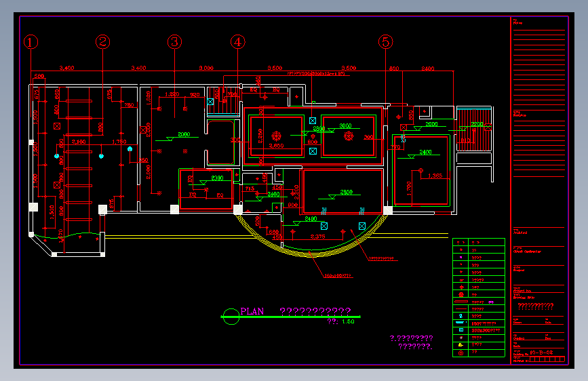
Task: Pick the 1,220 dimension text
Action: point(172,94)
